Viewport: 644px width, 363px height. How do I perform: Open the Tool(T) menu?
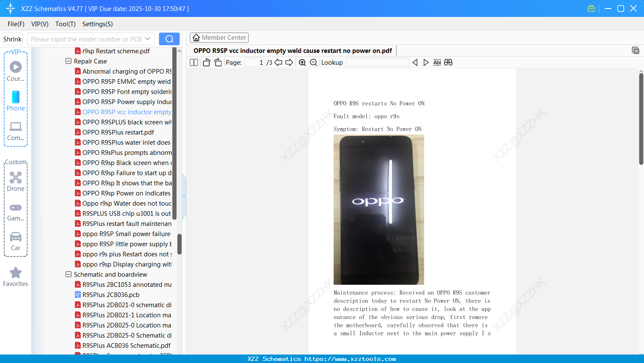pyautogui.click(x=66, y=24)
